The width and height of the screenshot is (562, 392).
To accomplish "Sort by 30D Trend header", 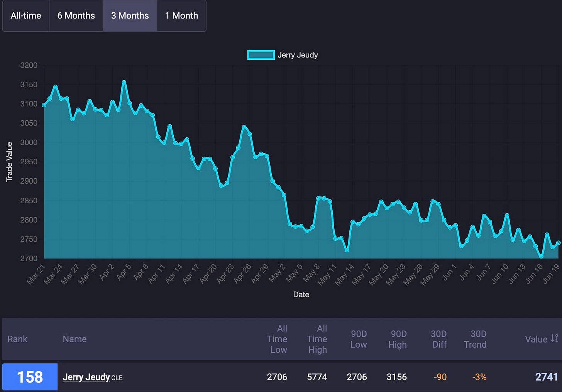I will click(476, 339).
